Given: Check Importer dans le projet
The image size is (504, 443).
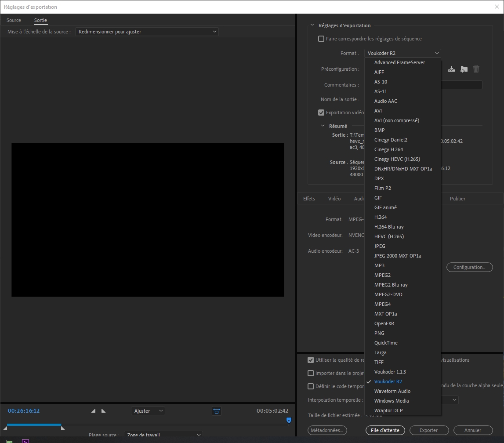Looking at the screenshot, I should coord(311,373).
